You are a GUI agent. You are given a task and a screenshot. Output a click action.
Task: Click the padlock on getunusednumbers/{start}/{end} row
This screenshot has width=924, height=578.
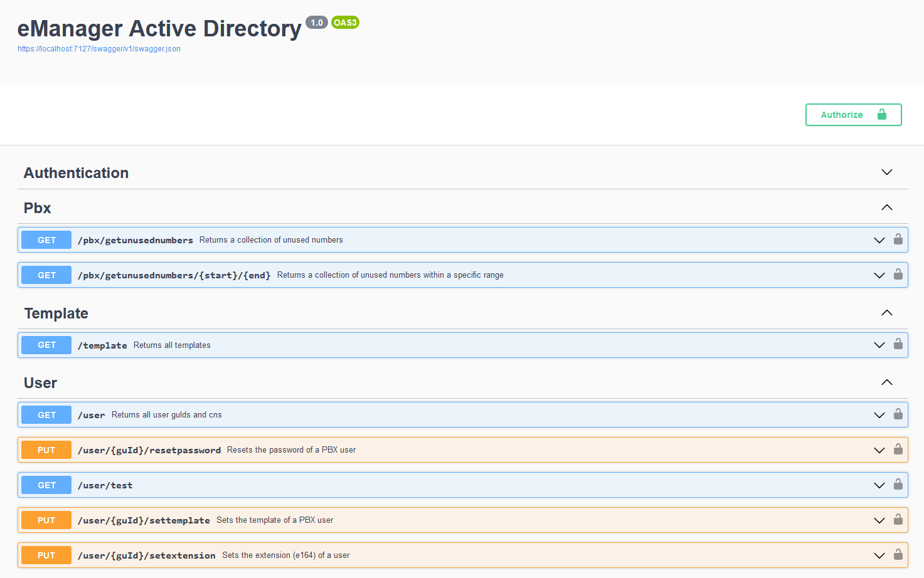click(898, 275)
